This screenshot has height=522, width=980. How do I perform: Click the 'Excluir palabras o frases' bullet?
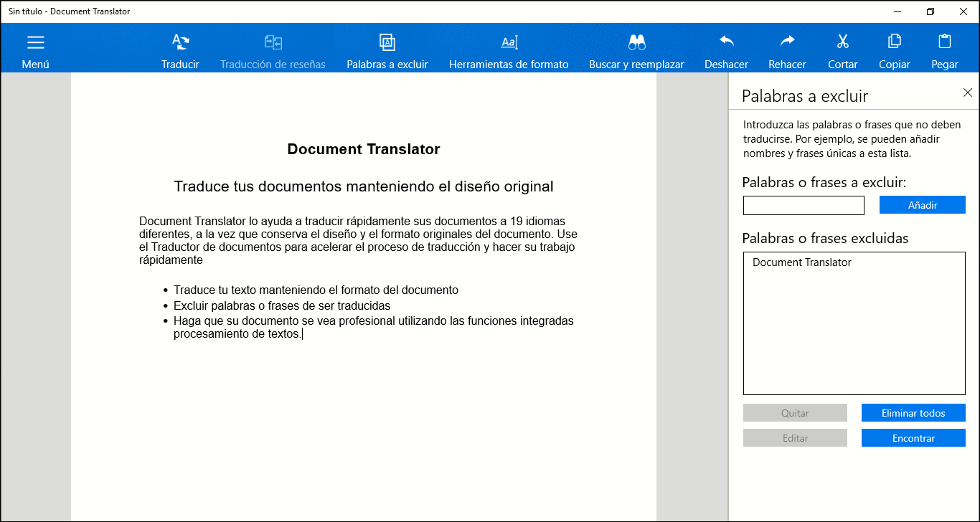(x=282, y=305)
